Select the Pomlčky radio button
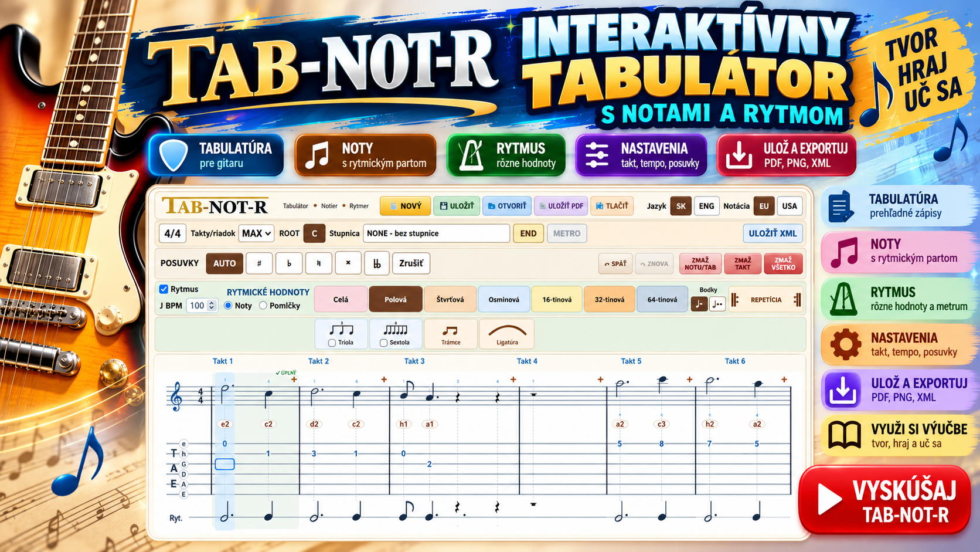Image resolution: width=980 pixels, height=552 pixels. [263, 306]
